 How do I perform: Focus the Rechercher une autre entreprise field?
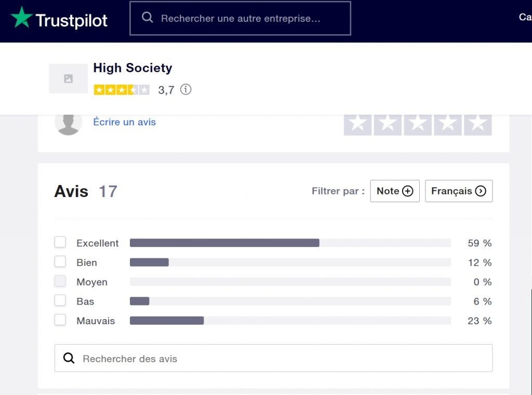(240, 18)
